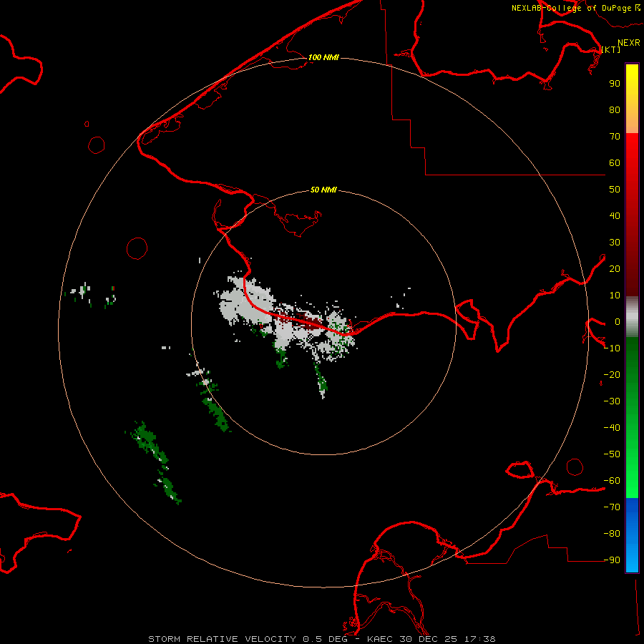Image resolution: width=644 pixels, height=644 pixels.
Task: Click the positive 80 scale value
Action: point(615,109)
